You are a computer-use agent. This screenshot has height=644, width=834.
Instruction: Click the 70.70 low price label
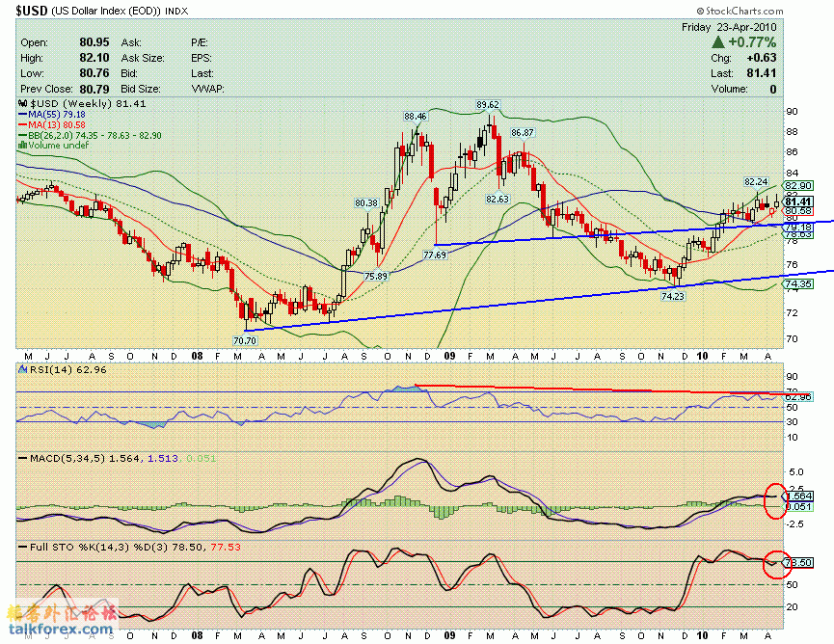(245, 341)
